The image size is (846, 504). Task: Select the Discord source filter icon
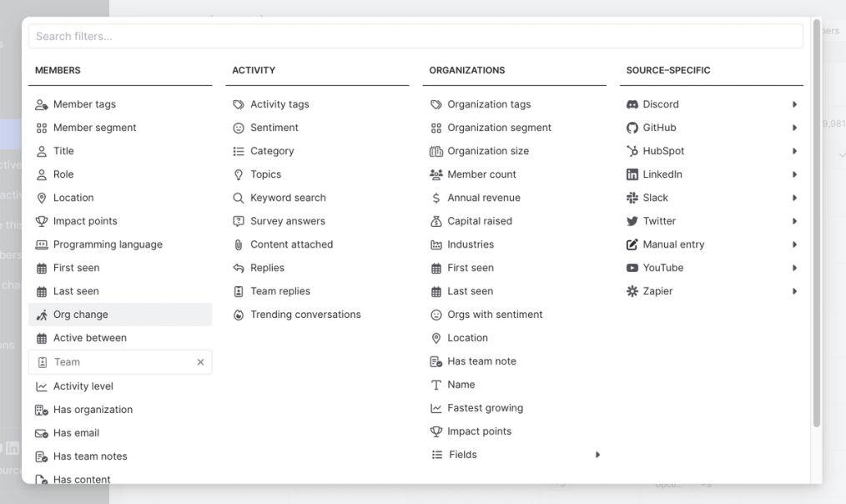(x=634, y=103)
